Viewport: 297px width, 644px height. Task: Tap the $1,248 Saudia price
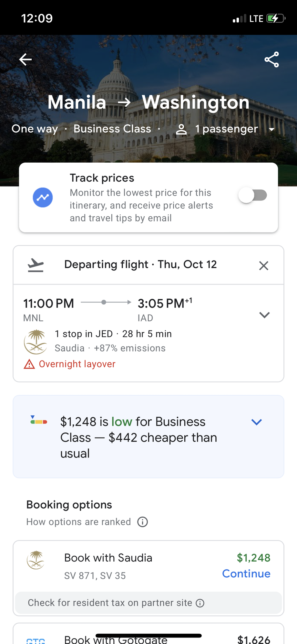click(253, 558)
